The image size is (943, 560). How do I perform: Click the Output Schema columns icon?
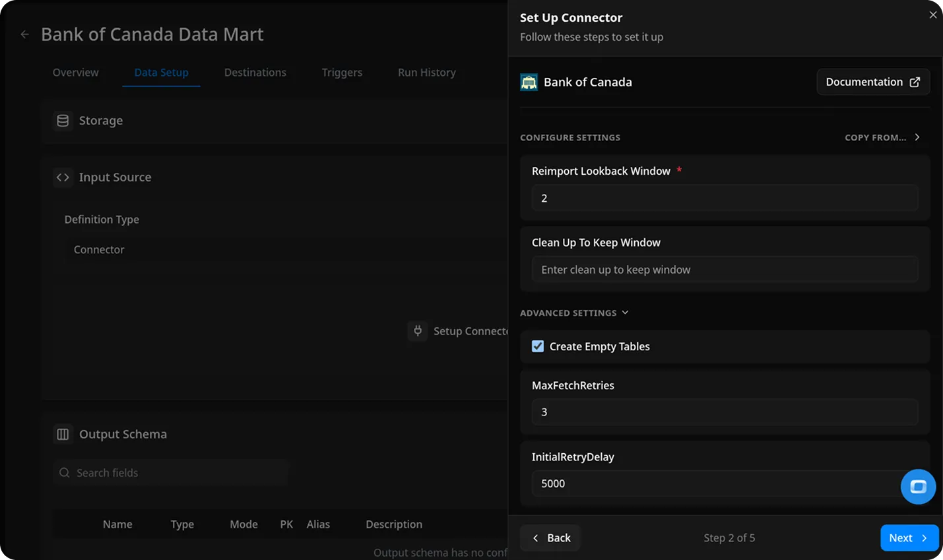pos(63,434)
